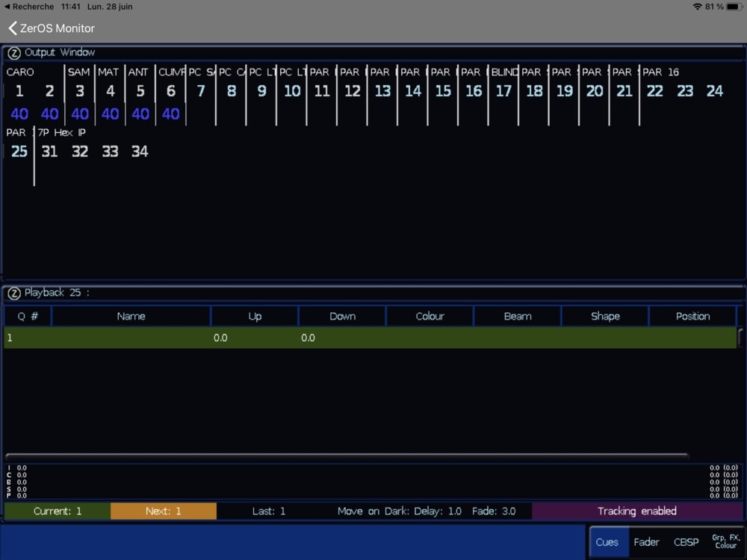Click the horizontal scrollbar under cue list

click(x=347, y=455)
